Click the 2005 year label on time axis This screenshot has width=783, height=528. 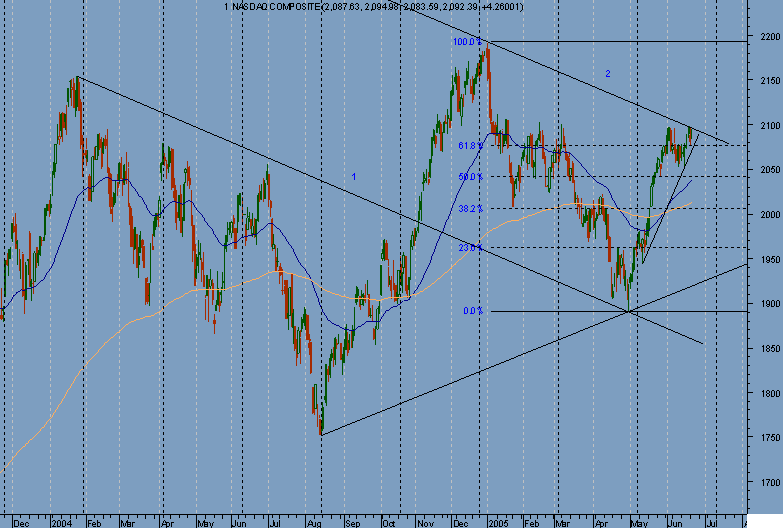pyautogui.click(x=498, y=523)
